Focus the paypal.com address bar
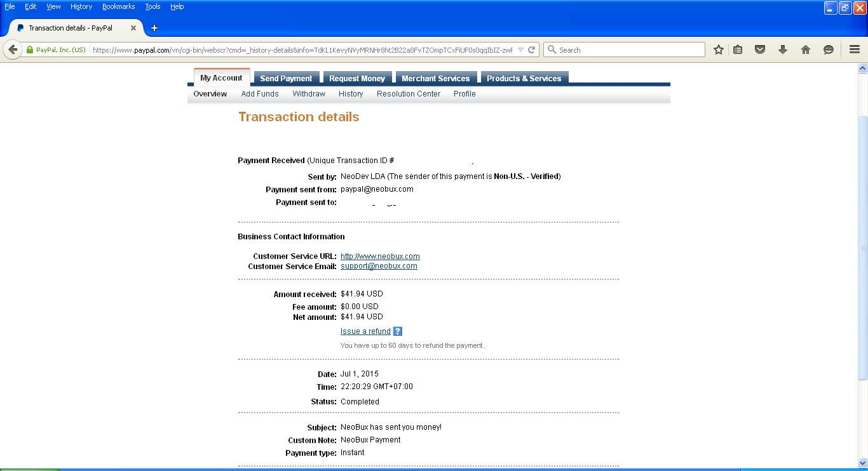This screenshot has width=868, height=471. point(302,50)
